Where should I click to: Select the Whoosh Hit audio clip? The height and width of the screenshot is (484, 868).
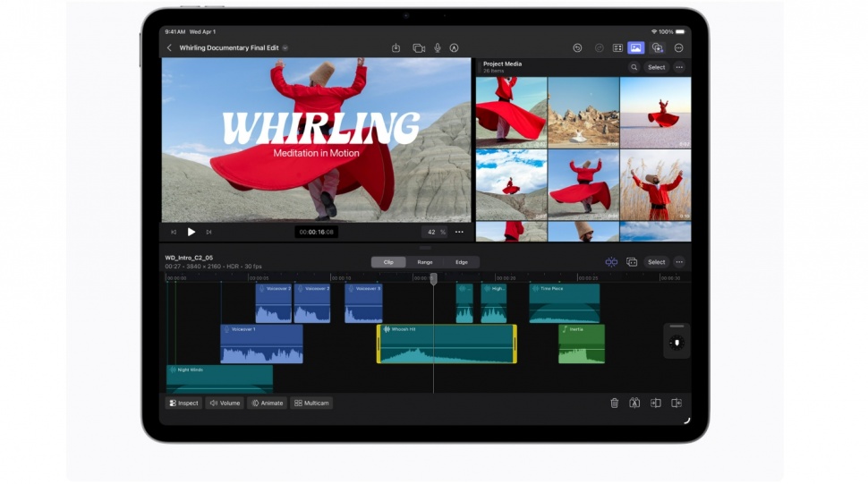(447, 344)
